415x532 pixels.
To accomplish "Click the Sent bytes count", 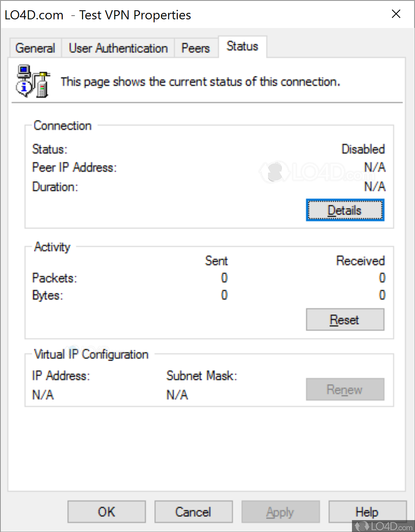I will pos(224,295).
